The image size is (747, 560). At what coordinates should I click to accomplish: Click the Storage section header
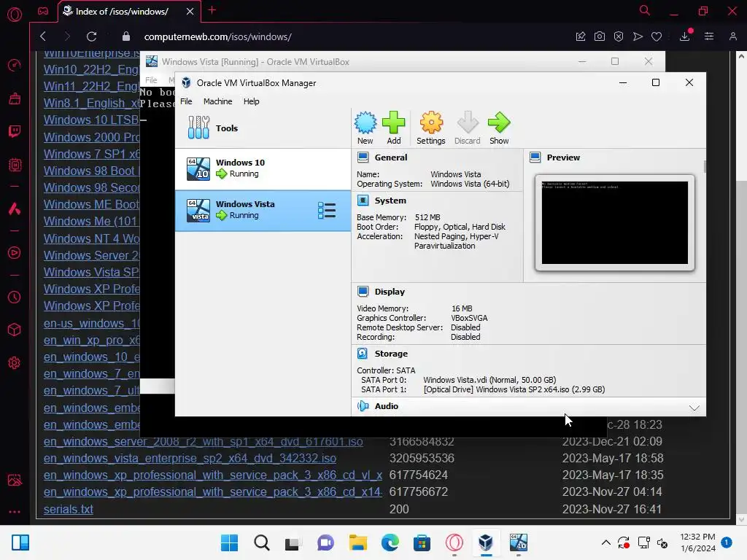click(391, 354)
